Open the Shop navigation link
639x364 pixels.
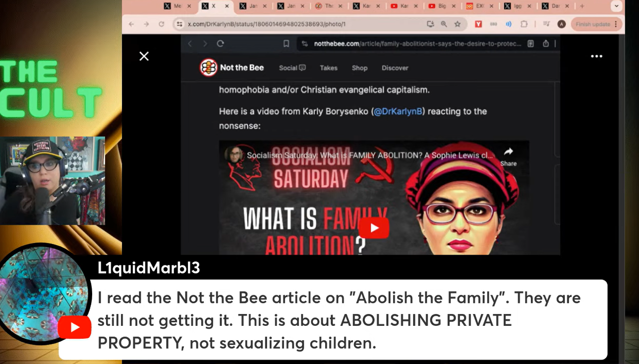359,68
